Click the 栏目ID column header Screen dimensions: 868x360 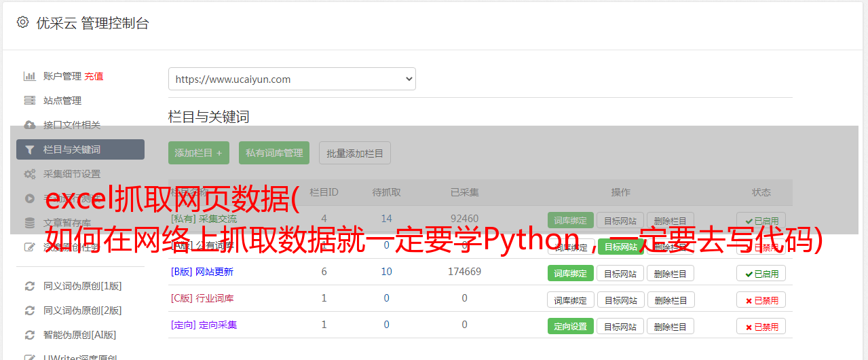coord(324,192)
